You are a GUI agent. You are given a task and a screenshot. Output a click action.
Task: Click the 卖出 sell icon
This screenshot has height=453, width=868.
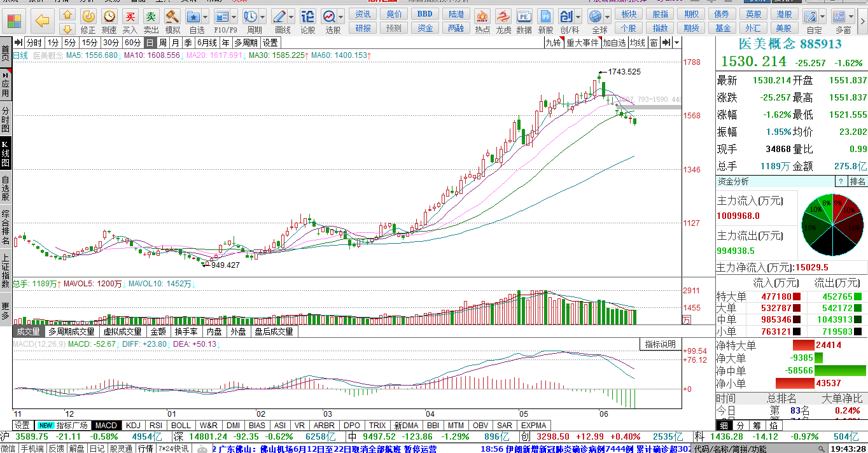pos(151,21)
